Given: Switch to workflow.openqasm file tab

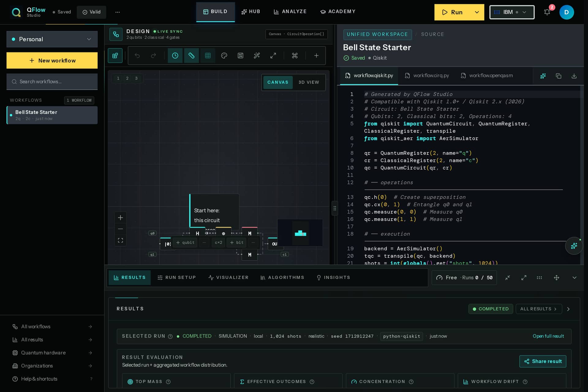Looking at the screenshot, I should 487,76.
